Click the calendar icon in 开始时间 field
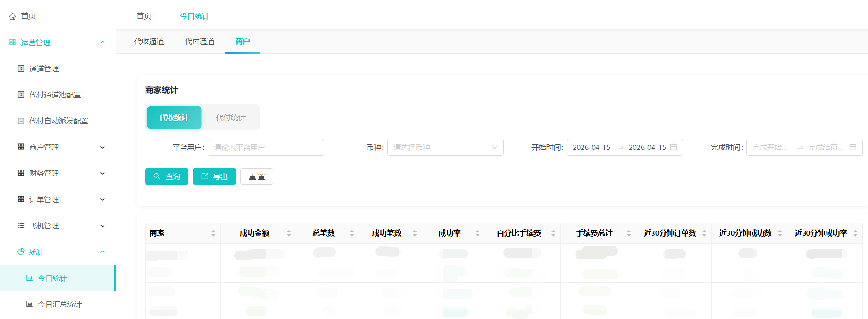The image size is (868, 319). pyautogui.click(x=674, y=147)
